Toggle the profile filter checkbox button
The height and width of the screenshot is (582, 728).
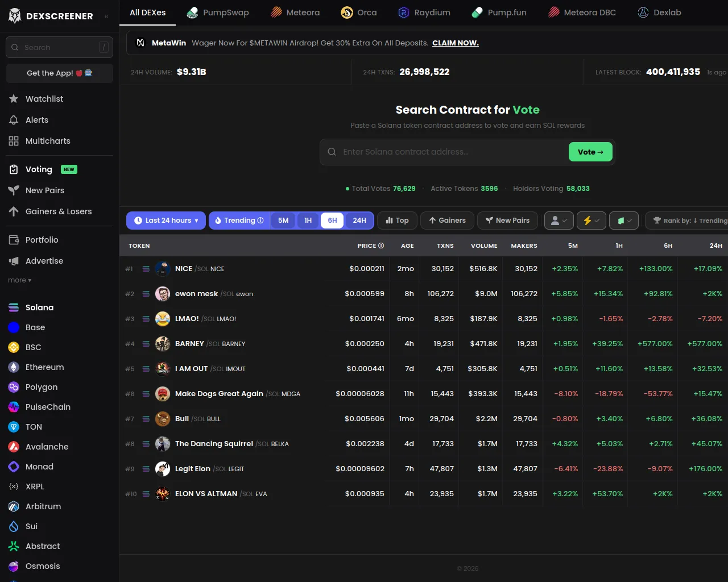(x=559, y=221)
